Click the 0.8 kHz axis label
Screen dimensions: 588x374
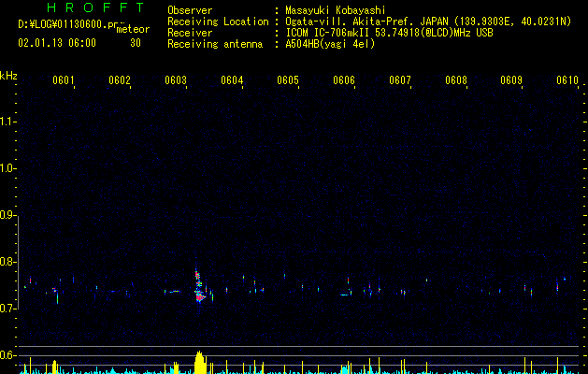click(7, 262)
